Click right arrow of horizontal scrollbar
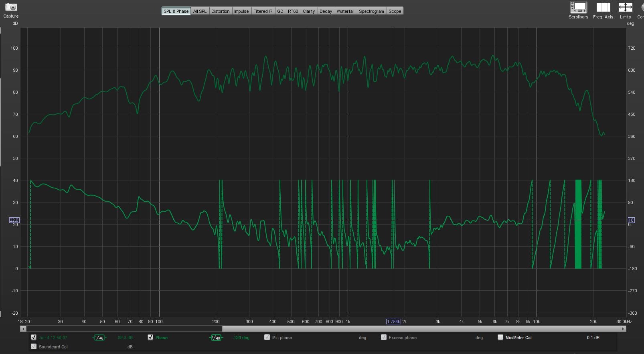The image size is (644, 354). (623, 329)
